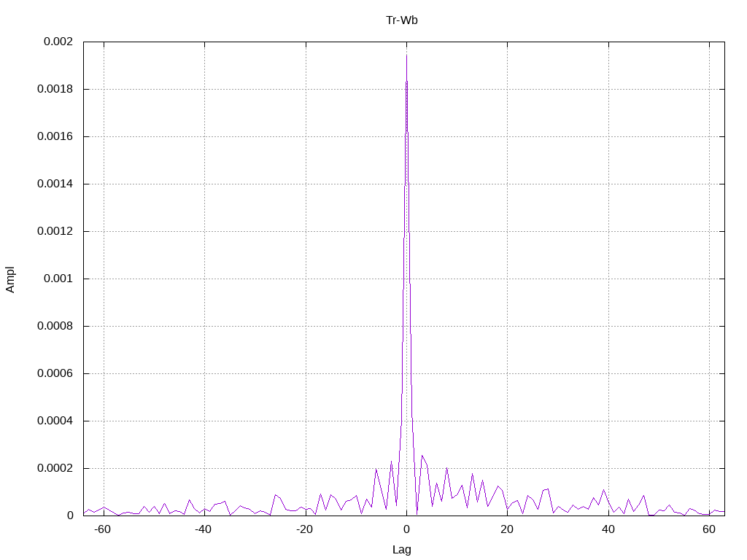Click the x-axis tick label 20
This screenshot has height=560, width=747.
[507, 529]
